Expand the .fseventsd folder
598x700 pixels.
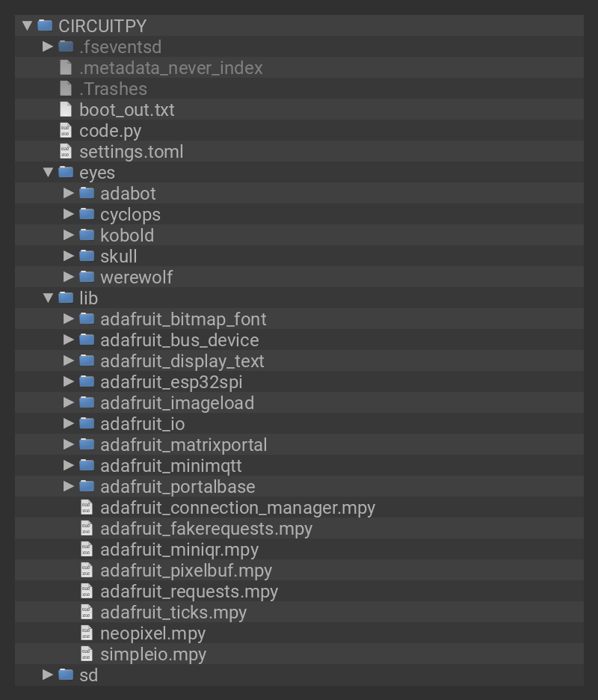click(48, 47)
